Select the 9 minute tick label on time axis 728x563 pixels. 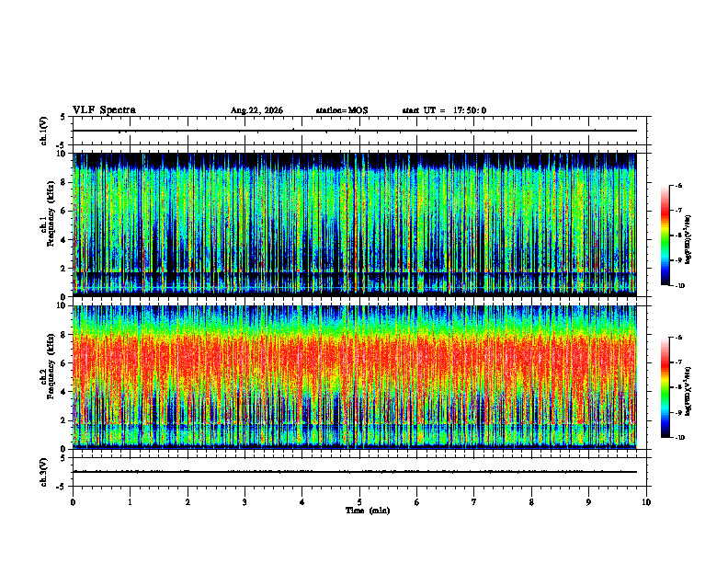(x=588, y=502)
